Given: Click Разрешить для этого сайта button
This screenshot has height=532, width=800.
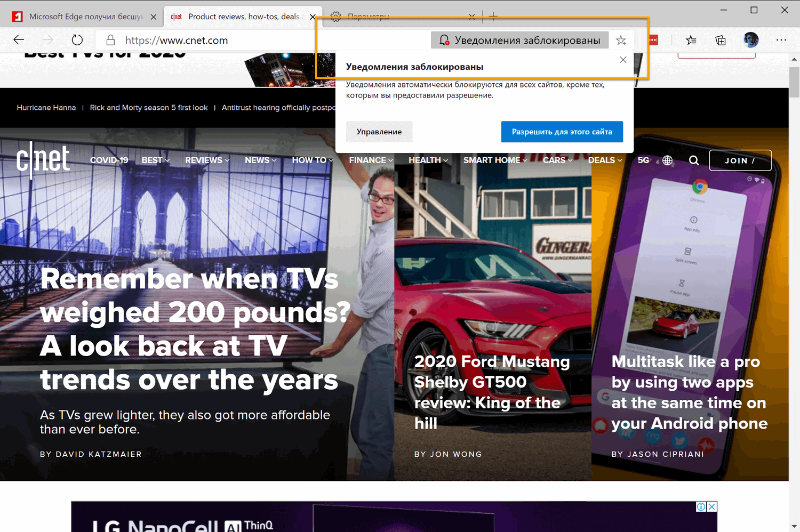Looking at the screenshot, I should pyautogui.click(x=562, y=132).
